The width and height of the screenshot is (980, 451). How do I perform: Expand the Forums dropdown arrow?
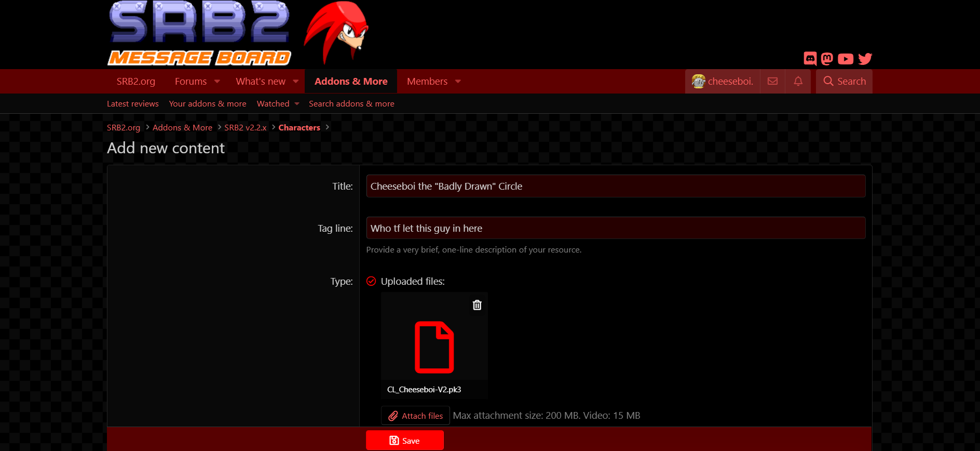pyautogui.click(x=217, y=82)
